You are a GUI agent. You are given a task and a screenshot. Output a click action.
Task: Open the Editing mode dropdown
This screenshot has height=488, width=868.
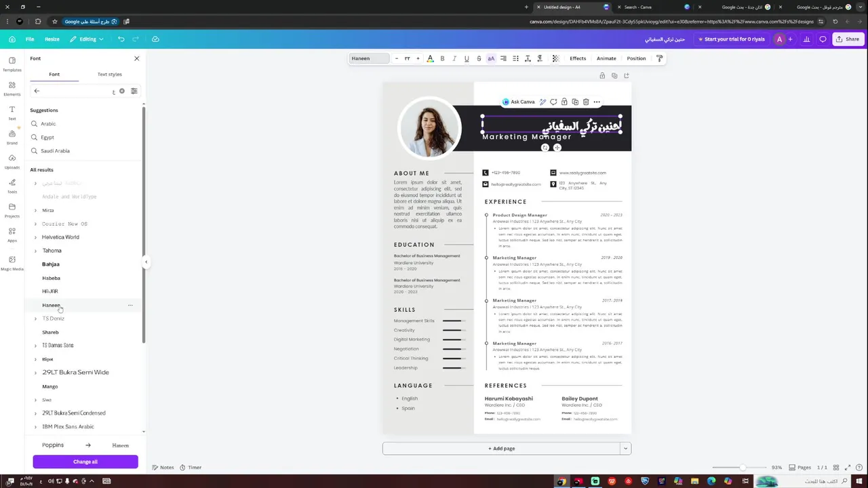87,39
